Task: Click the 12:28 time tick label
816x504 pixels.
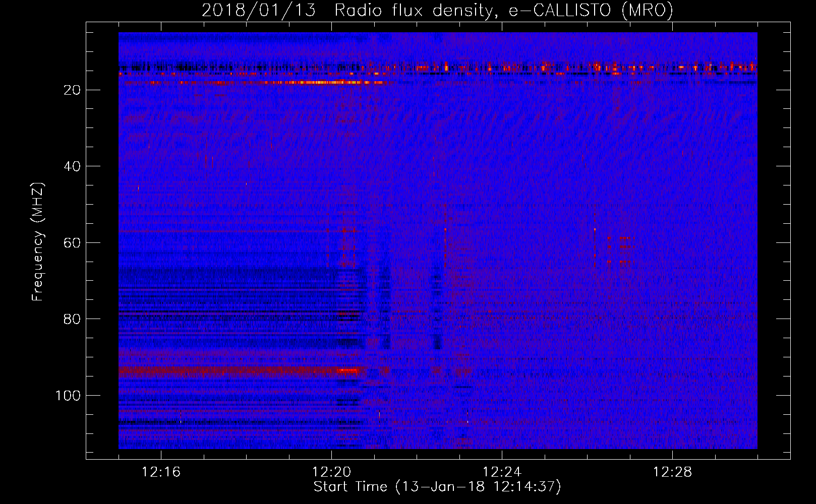Action: 673,472
